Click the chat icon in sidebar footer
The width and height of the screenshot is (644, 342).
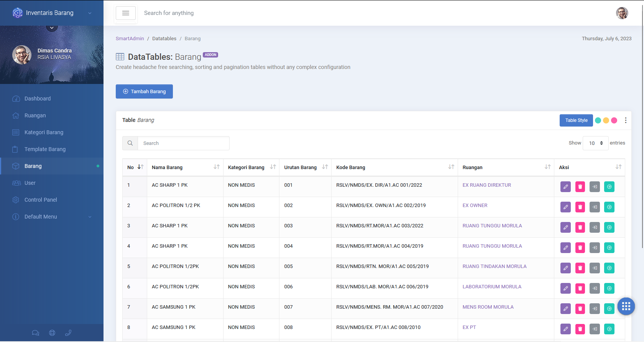pos(36,333)
